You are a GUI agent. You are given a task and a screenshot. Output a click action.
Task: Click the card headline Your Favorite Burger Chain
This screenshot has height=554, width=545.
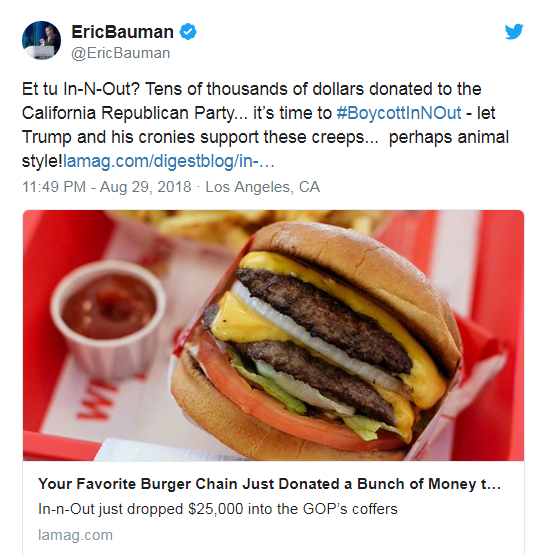pyautogui.click(x=269, y=484)
